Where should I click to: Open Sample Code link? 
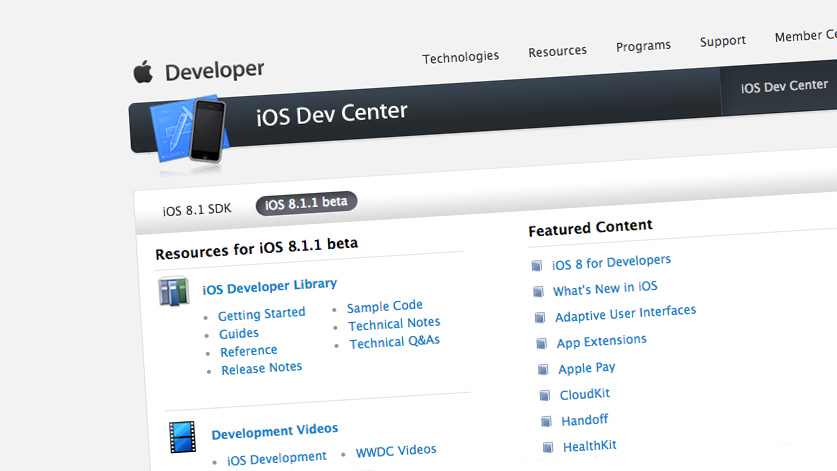coord(385,307)
